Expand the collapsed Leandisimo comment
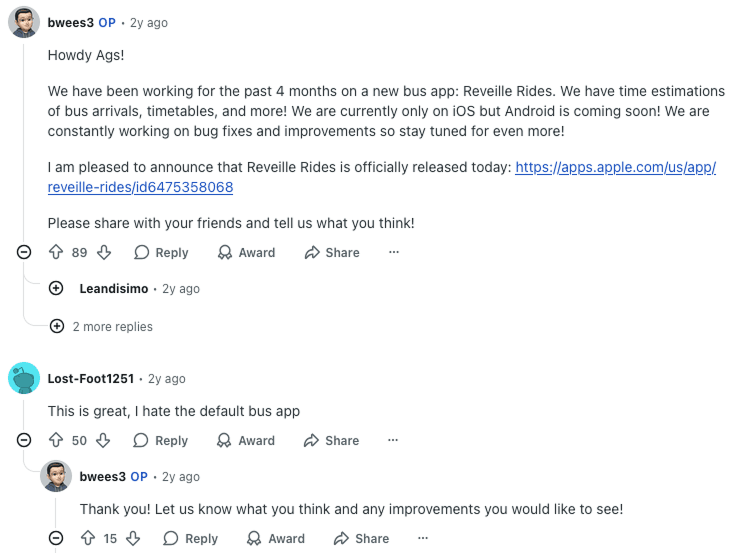This screenshot has height=553, width=742. tap(57, 289)
